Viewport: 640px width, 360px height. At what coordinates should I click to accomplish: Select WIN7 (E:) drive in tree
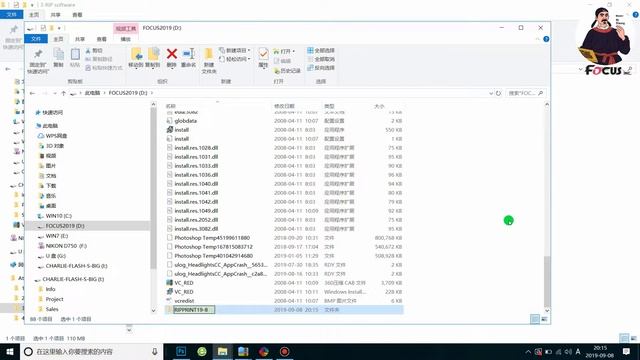[56, 236]
